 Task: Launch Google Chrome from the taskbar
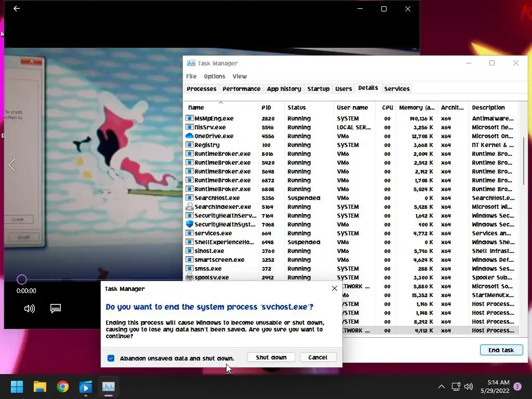63,387
